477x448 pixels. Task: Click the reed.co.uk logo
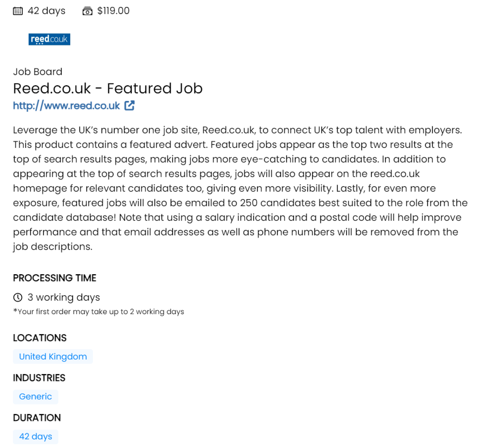point(49,39)
